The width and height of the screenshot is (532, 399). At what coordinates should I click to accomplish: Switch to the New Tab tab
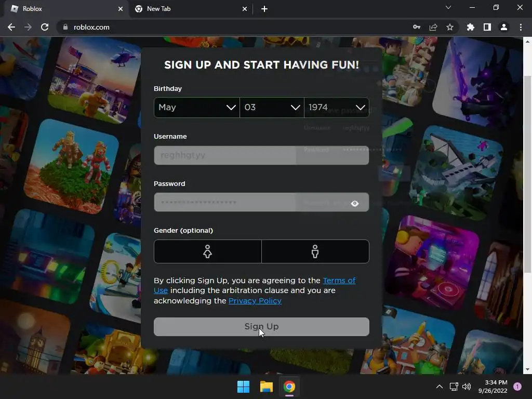191,9
